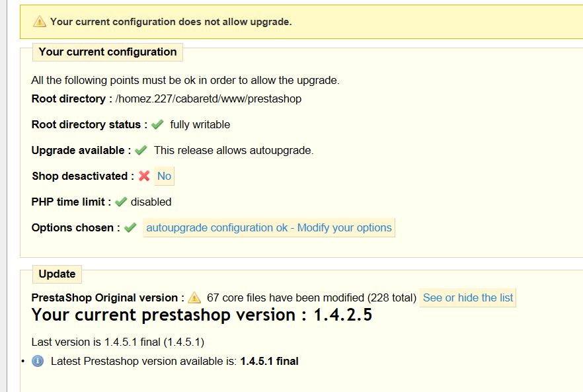Image resolution: width=583 pixels, height=392 pixels.
Task: Click warning icon beside PrestaShop Original version
Action: 194,297
